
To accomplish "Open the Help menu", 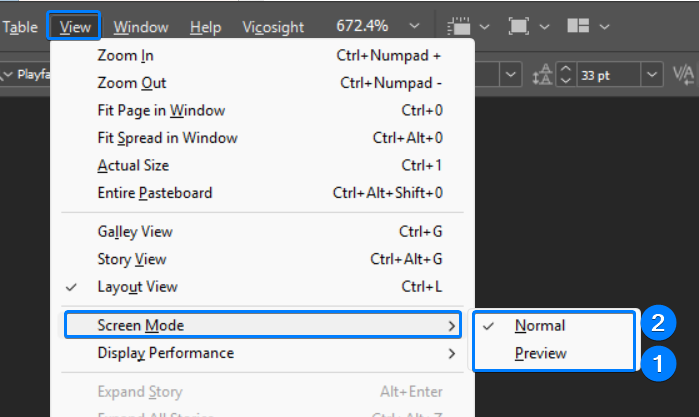I will (x=206, y=27).
